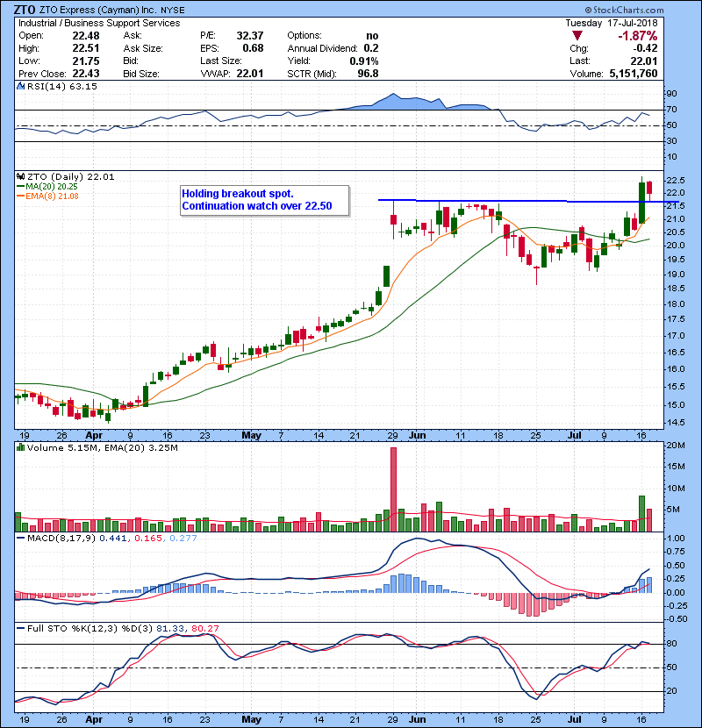Click the Prev Close value 22.43
Screen dimensions: 702x728
coord(85,74)
